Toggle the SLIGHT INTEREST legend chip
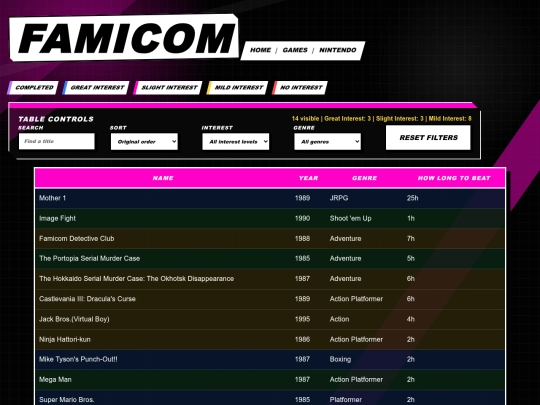 (168, 88)
